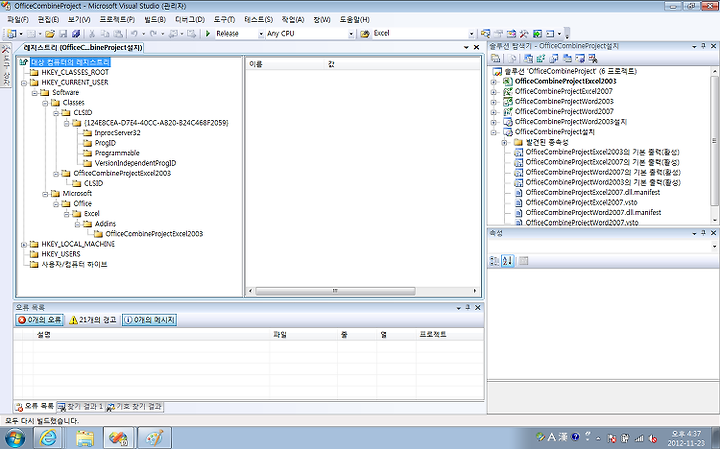Click the Save All toolbar icon

[x=76, y=34]
